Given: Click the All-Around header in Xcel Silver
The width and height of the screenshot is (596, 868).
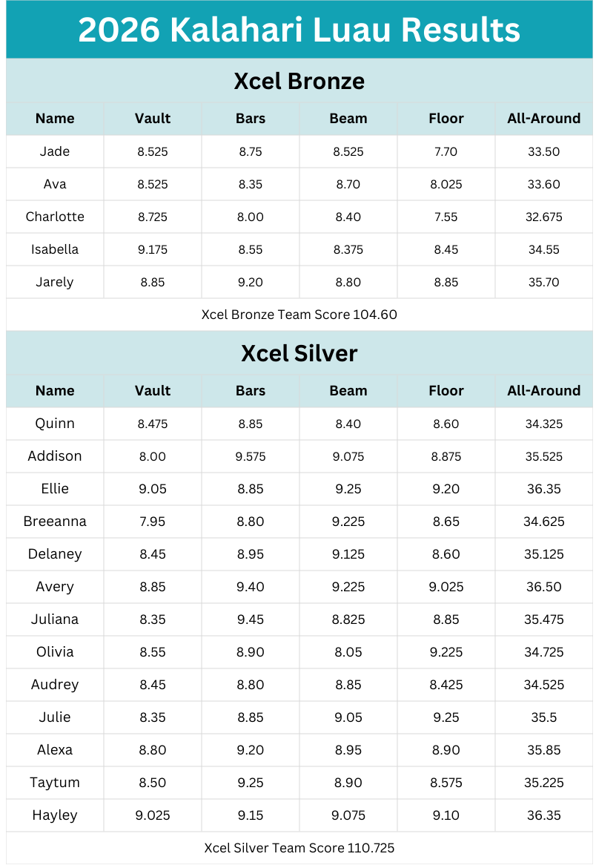Looking at the screenshot, I should coord(543,391).
